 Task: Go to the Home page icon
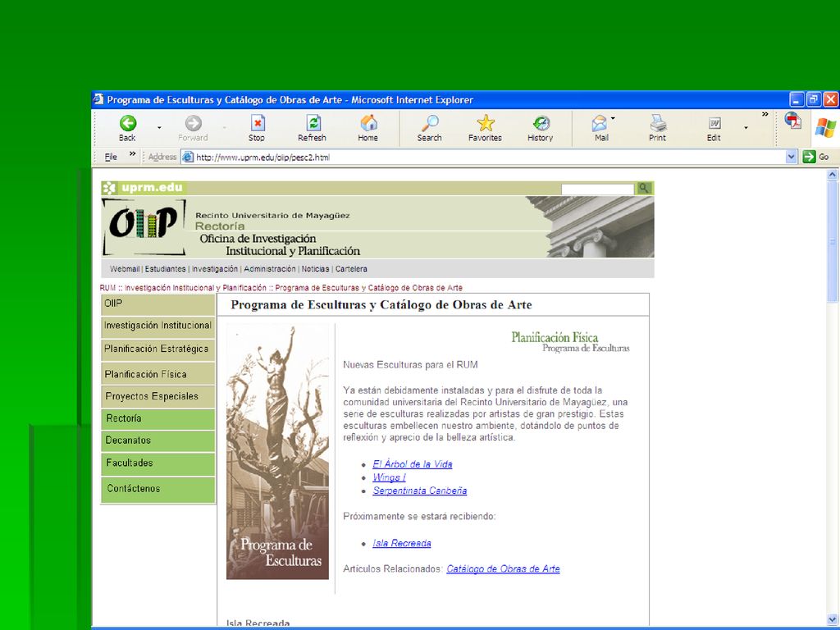[368, 123]
